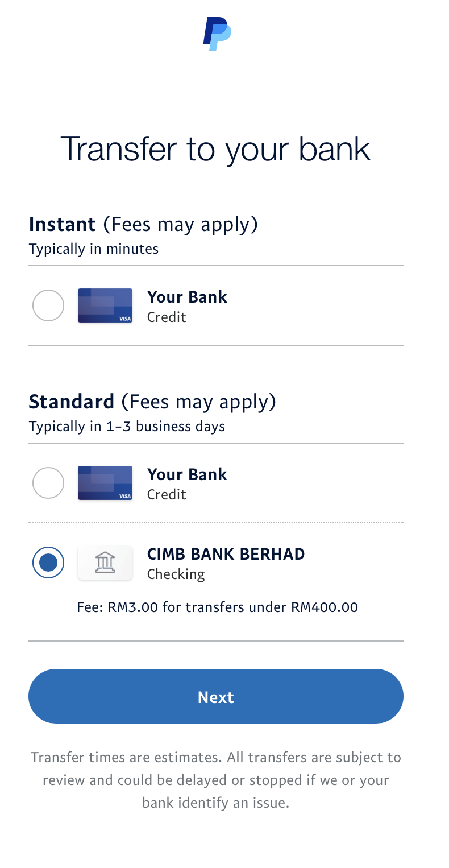Click the Visa card icon under Standard

(105, 483)
